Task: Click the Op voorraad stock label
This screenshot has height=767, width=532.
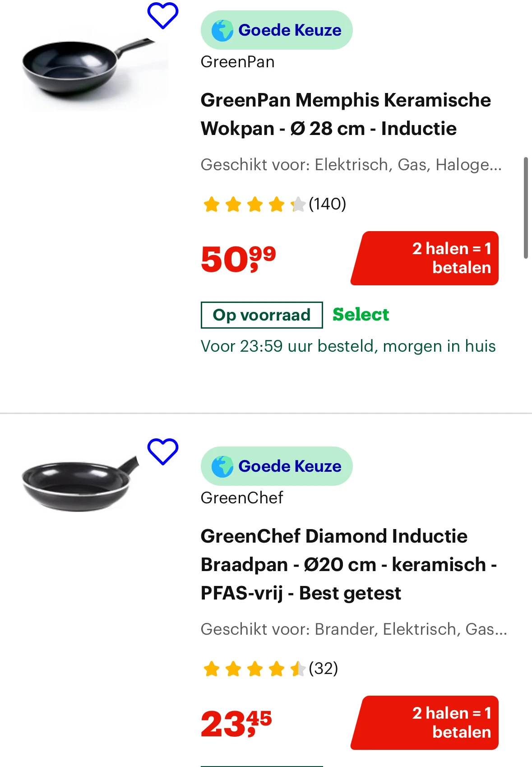Action: [x=262, y=315]
